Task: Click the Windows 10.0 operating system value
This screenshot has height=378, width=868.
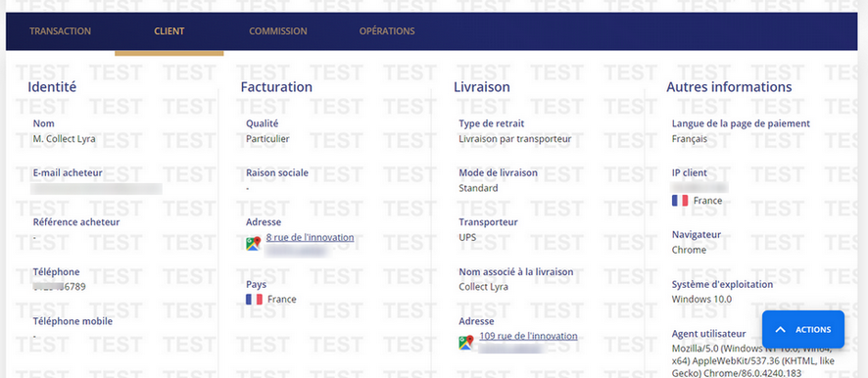Action: (x=701, y=300)
